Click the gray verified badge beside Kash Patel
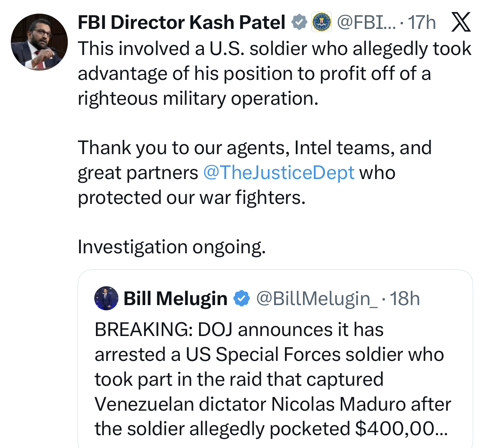The width and height of the screenshot is (484, 448). (299, 22)
